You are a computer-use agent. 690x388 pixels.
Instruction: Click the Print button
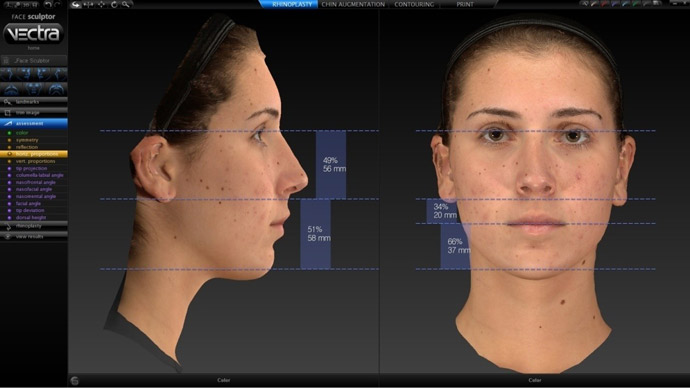pos(465,4)
